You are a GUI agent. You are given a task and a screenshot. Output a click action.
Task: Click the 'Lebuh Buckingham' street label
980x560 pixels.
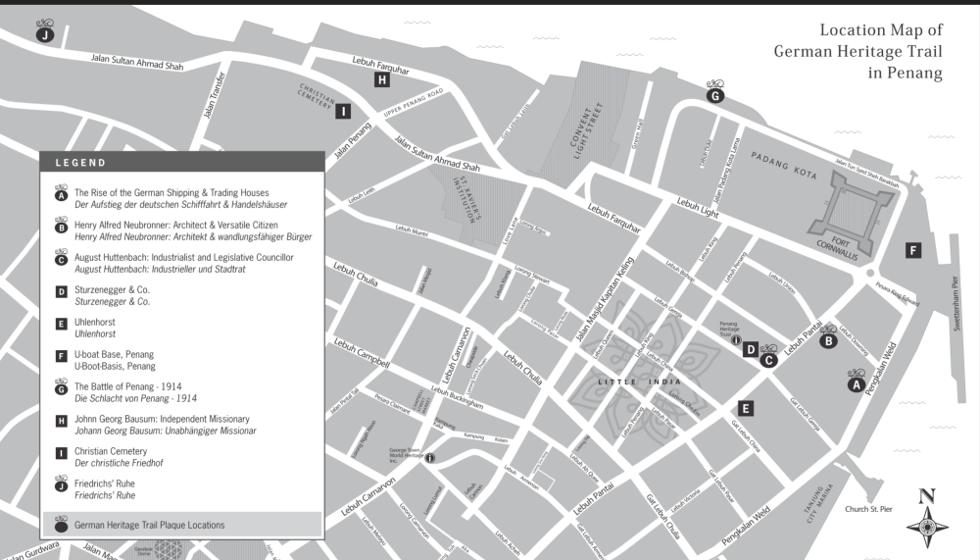[x=457, y=398]
